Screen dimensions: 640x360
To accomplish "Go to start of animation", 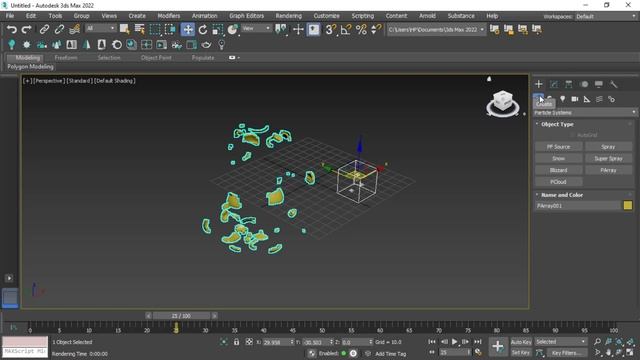I will [x=432, y=342].
